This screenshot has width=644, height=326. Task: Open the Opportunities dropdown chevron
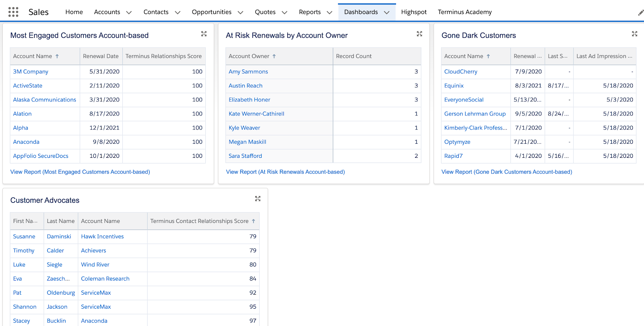[x=240, y=12]
